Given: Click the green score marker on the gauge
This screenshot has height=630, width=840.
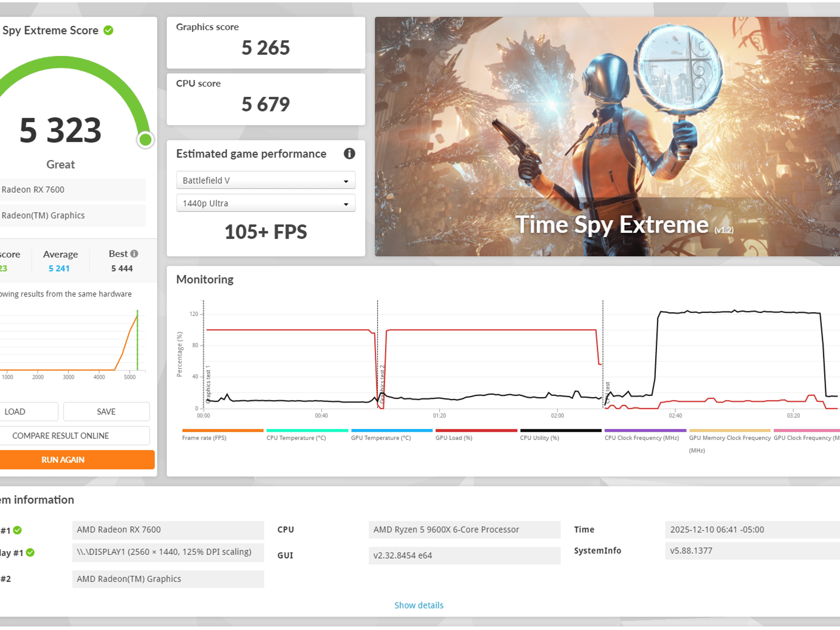Looking at the screenshot, I should (x=145, y=140).
